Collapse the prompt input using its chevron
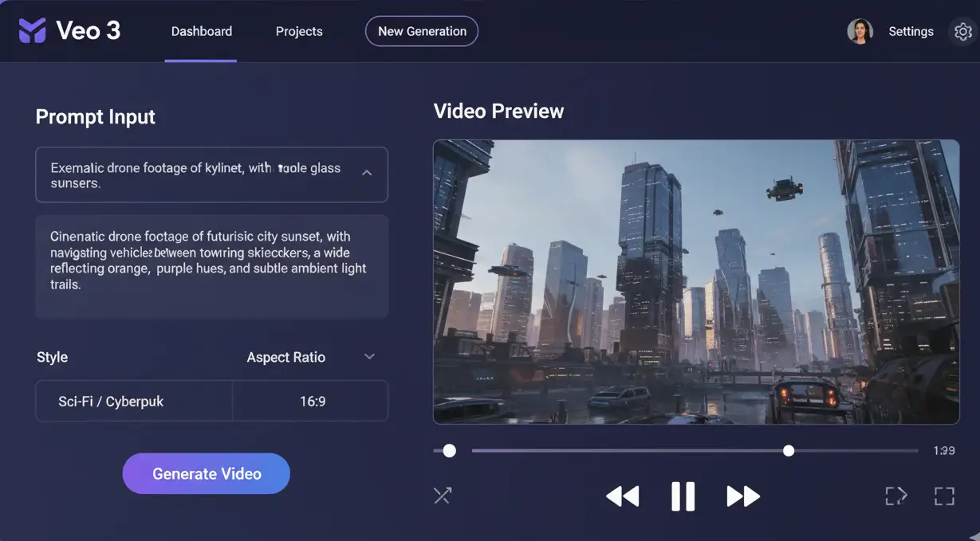This screenshot has width=980, height=541. pyautogui.click(x=368, y=171)
